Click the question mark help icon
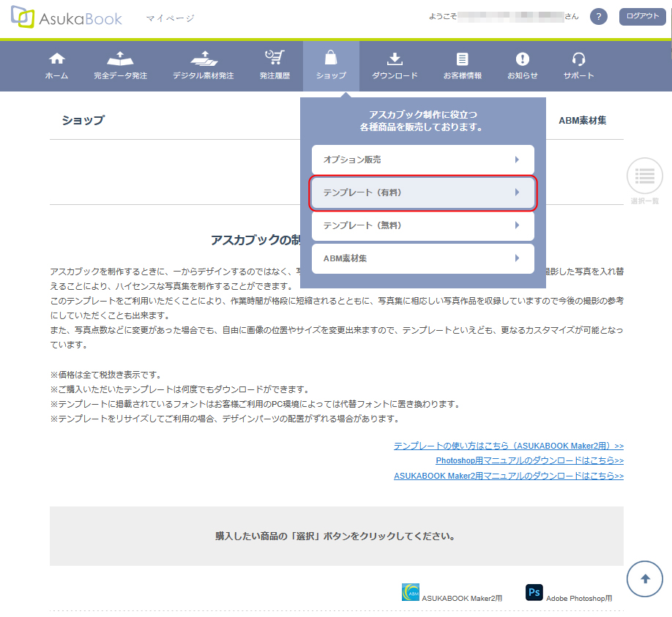This screenshot has height=617, width=672. coord(599,17)
